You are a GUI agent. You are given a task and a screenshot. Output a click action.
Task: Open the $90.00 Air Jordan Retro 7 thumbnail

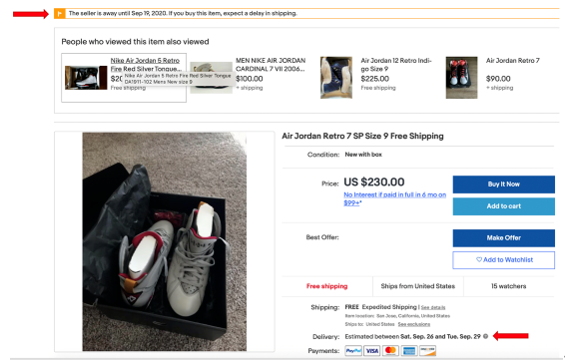point(462,77)
